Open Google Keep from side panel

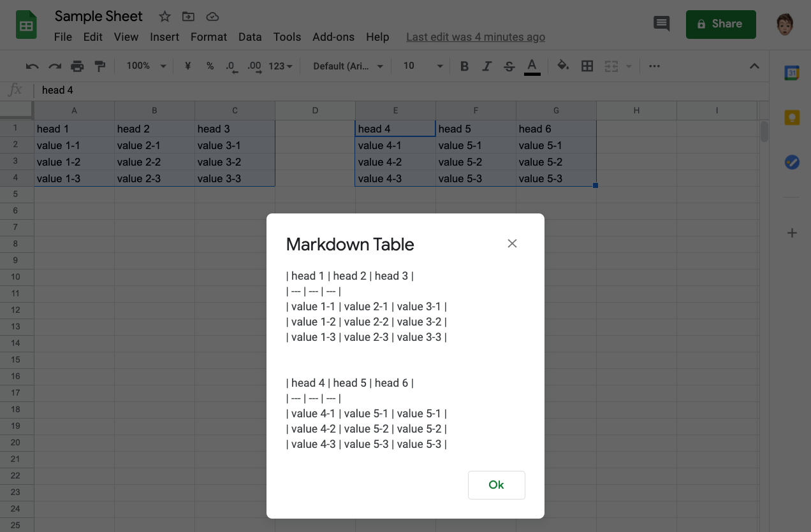(x=791, y=118)
